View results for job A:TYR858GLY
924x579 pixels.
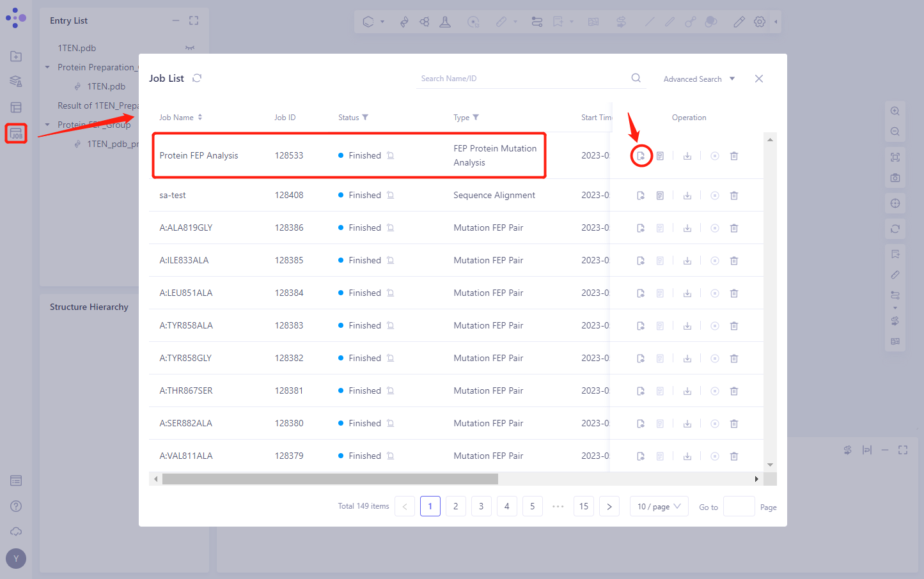click(641, 359)
